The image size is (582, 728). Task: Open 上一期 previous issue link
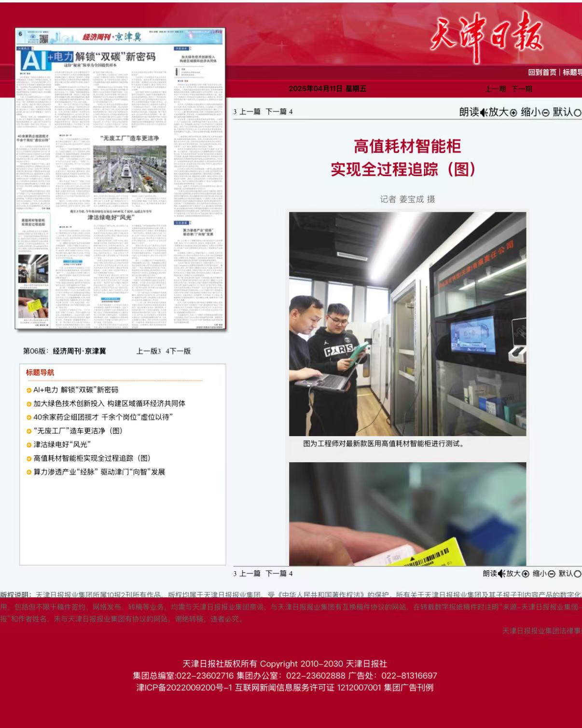495,89
